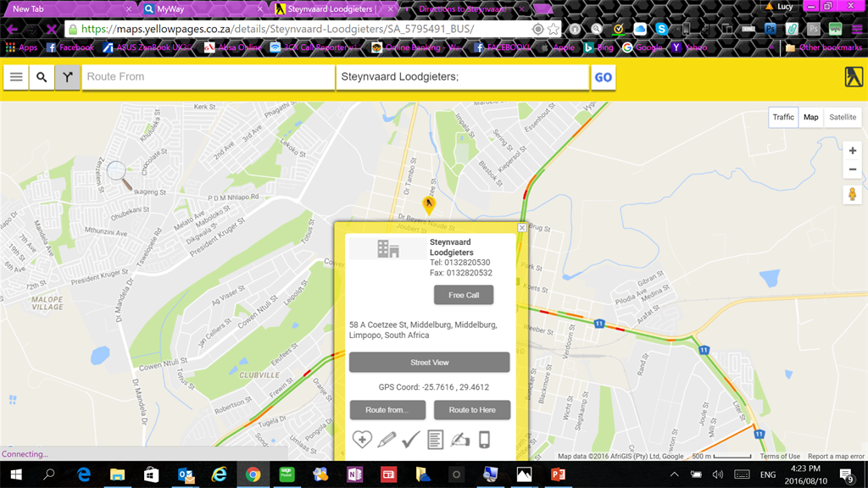Click the Free Call button

point(464,295)
